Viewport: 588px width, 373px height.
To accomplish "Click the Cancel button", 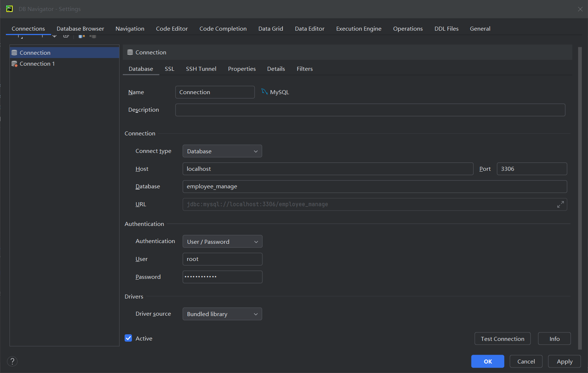I will (526, 361).
